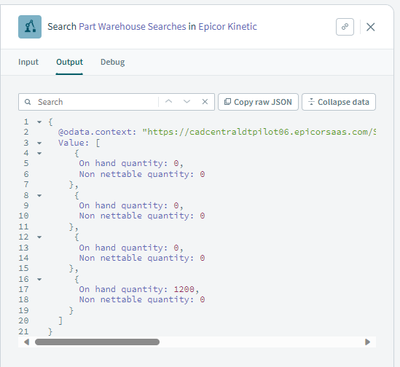
Task: Click 'Non nettable quantity: 0' on line 10
Action: pos(142,216)
